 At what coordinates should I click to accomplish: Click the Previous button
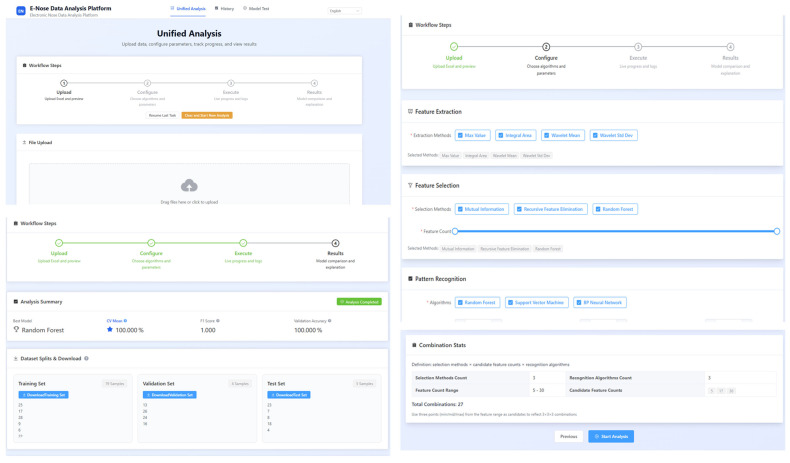[x=568, y=436]
